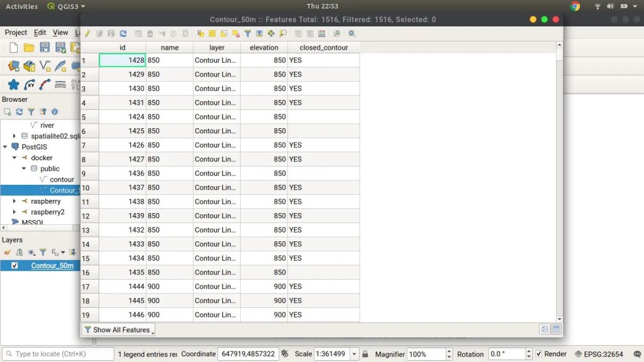The image size is (644, 362).
Task: Open the Project menu
Action: [15, 33]
